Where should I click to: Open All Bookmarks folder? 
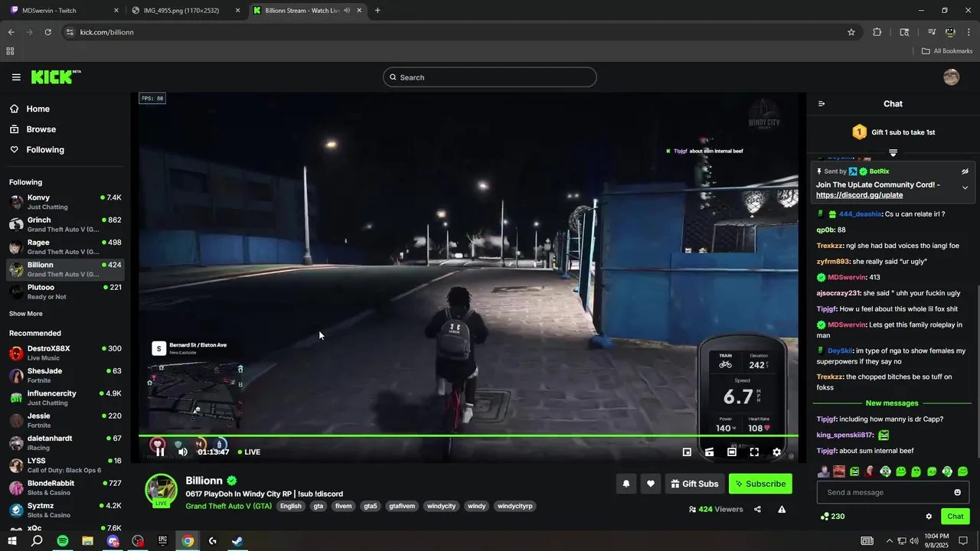pyautogui.click(x=947, y=51)
